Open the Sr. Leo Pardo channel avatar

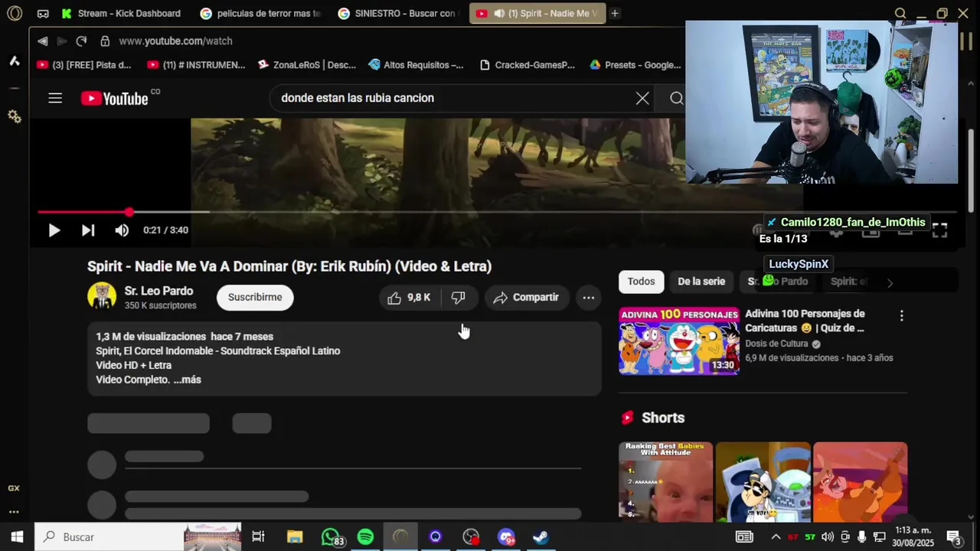(x=102, y=296)
